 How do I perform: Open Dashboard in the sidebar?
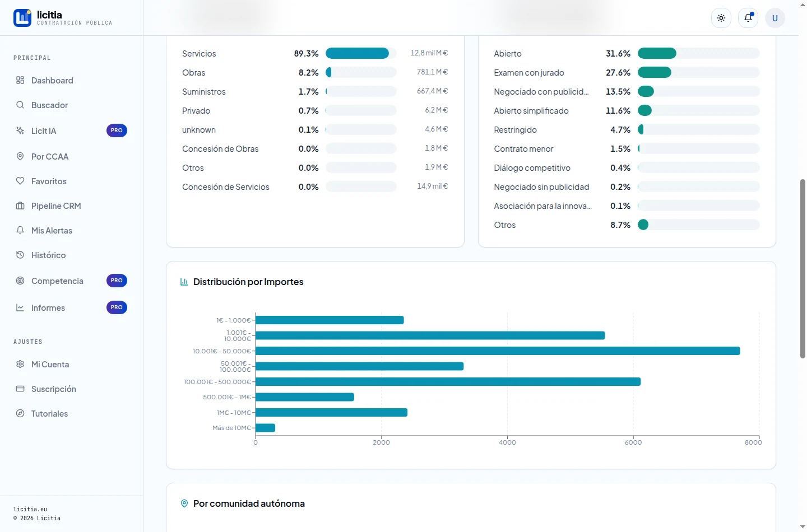point(72,80)
